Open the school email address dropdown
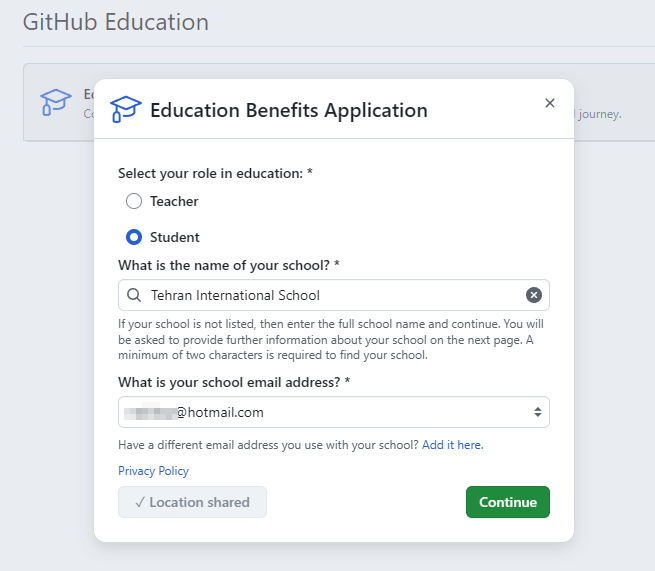This screenshot has width=655, height=571. point(333,412)
